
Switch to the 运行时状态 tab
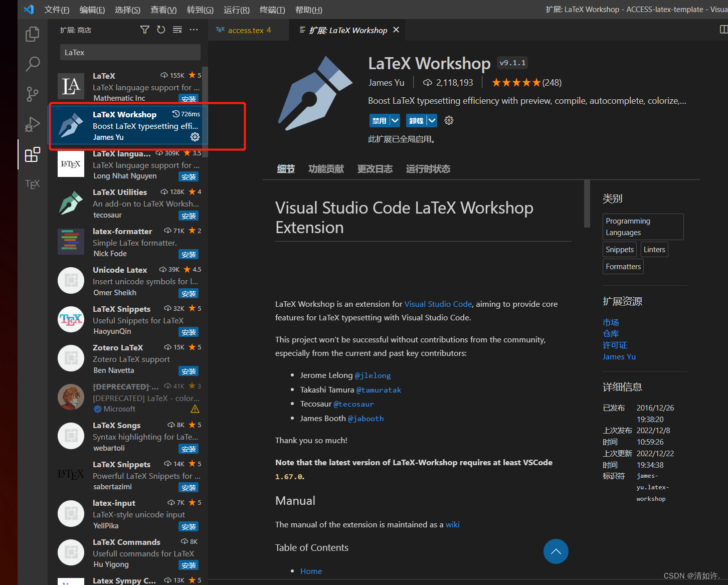point(428,169)
